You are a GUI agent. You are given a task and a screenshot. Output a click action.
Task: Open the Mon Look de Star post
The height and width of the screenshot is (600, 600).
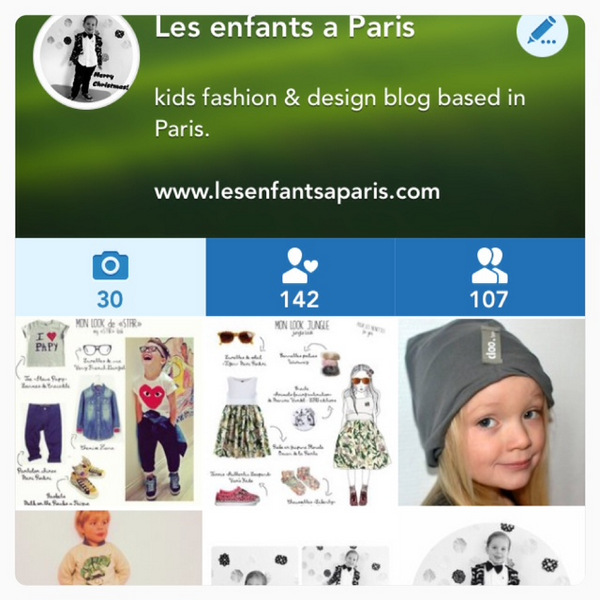[x=109, y=412]
